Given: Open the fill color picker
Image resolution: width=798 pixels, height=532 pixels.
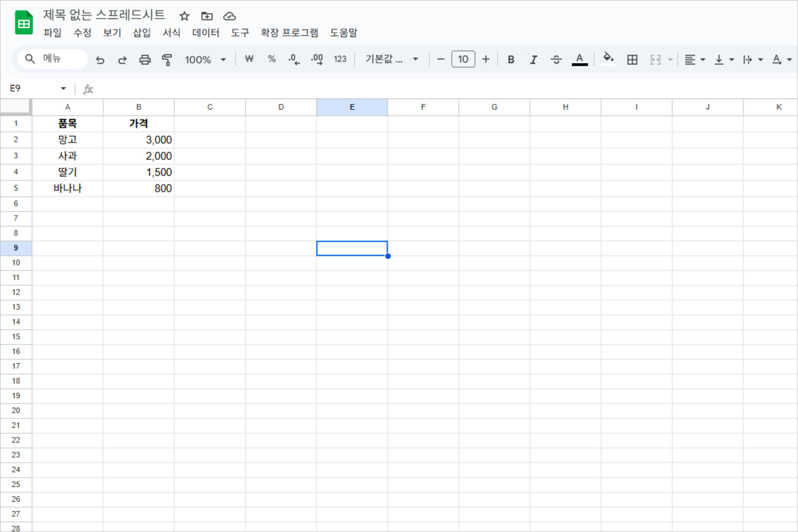Looking at the screenshot, I should point(608,59).
